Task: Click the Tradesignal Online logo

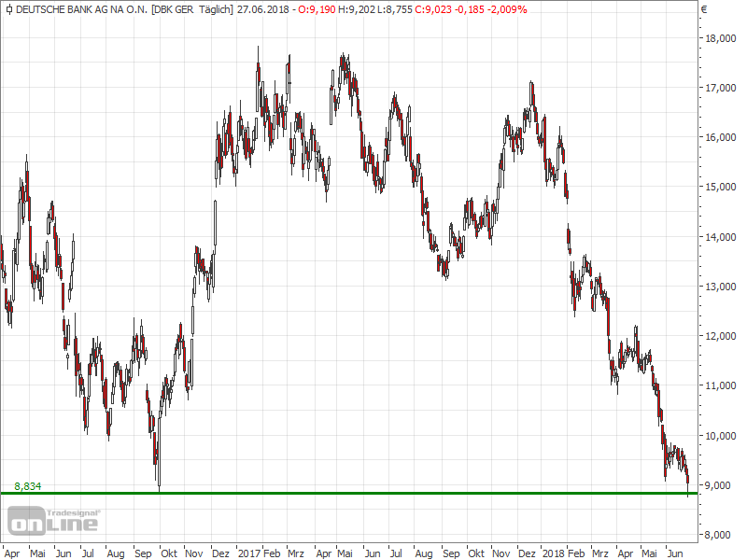Action: click(x=53, y=518)
